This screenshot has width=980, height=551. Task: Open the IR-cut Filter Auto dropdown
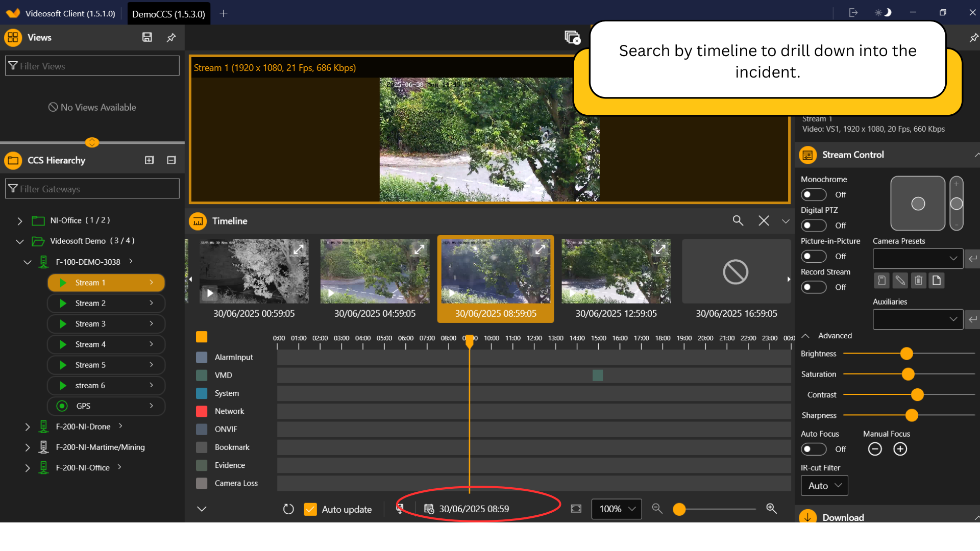point(824,486)
